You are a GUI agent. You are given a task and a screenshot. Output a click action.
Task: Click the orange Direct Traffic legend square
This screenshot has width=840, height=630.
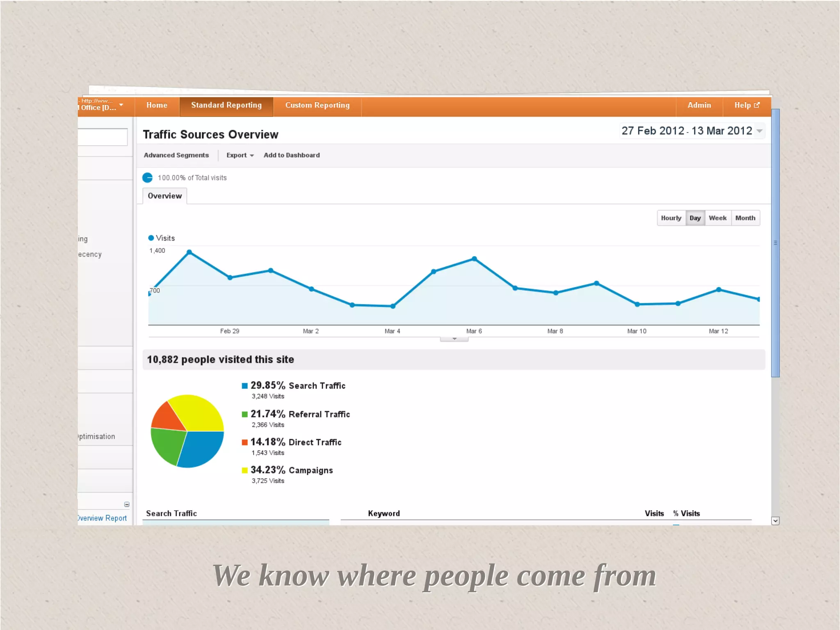pos(244,442)
